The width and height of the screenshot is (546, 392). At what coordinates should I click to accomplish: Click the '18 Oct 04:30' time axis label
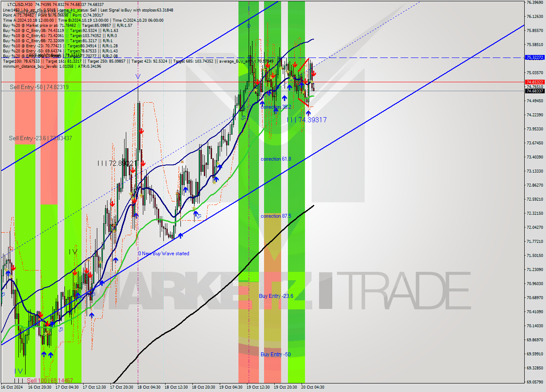click(x=149, y=387)
